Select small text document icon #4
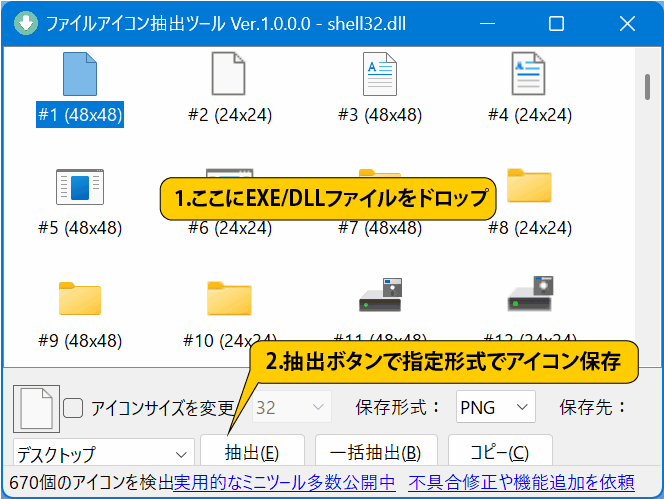Image resolution: width=664 pixels, height=499 pixels. tap(528, 74)
